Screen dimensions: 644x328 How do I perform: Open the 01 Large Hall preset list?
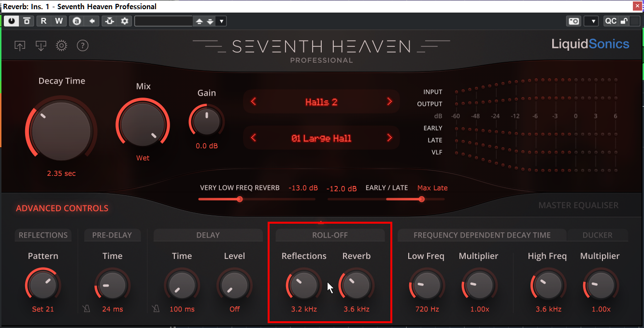[x=321, y=138]
